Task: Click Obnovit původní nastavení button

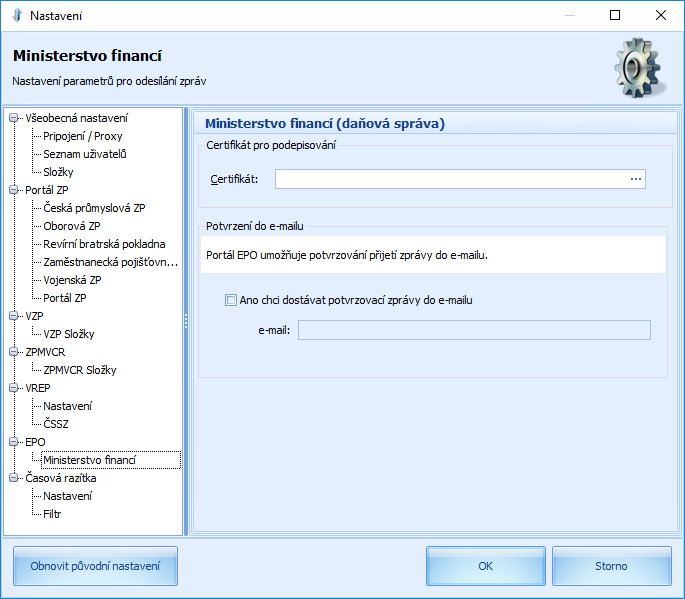Action: pyautogui.click(x=95, y=566)
